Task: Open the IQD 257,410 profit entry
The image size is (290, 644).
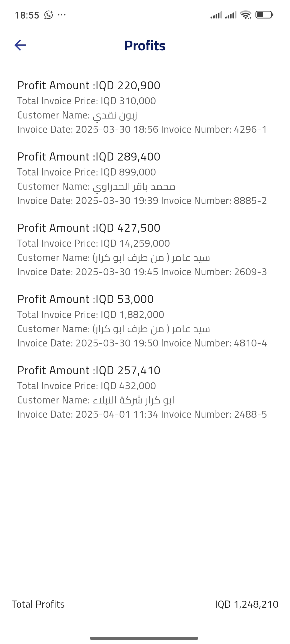Action: pos(89,370)
